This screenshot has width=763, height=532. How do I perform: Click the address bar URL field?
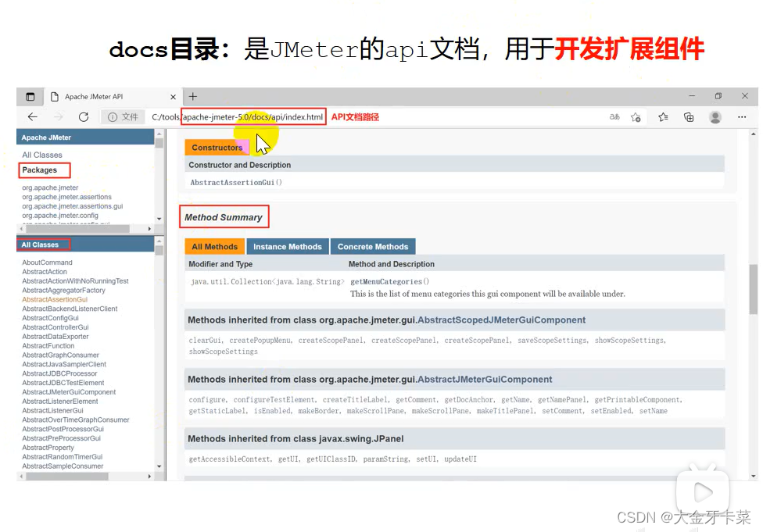(237, 116)
